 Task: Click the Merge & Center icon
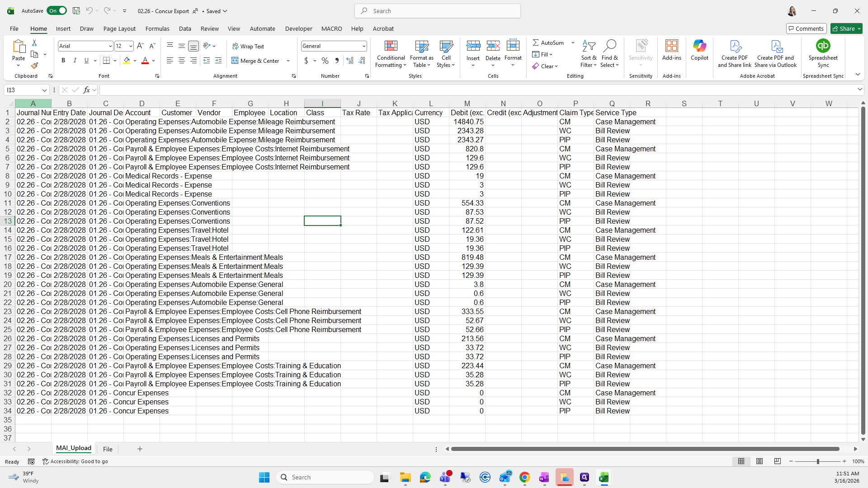pyautogui.click(x=235, y=61)
